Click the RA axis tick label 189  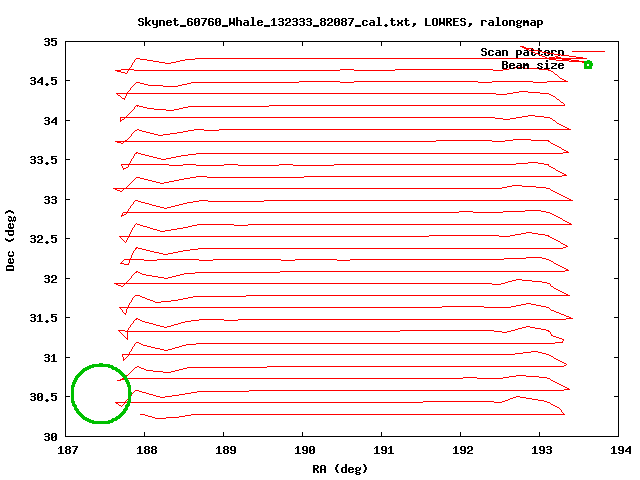click(x=225, y=450)
